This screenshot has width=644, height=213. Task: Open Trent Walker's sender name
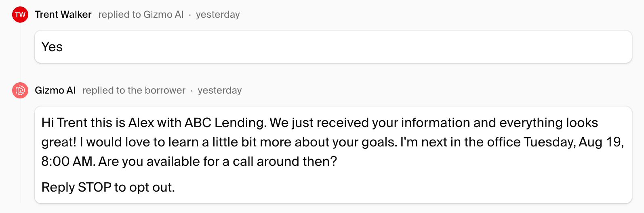63,15
